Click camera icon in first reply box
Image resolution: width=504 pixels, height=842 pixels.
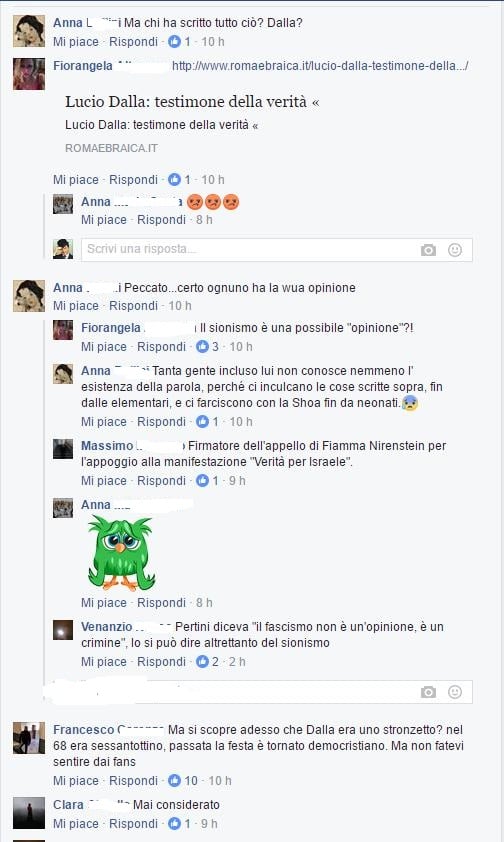point(428,250)
